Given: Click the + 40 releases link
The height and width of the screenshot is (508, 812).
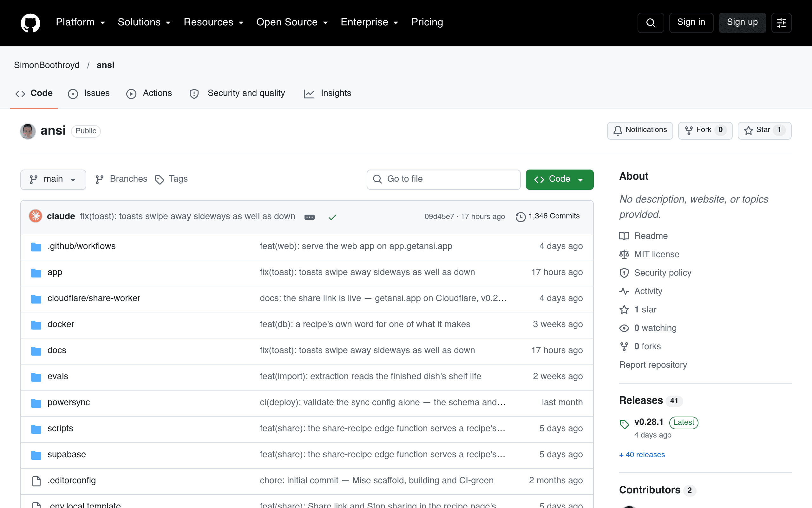Looking at the screenshot, I should [x=642, y=455].
